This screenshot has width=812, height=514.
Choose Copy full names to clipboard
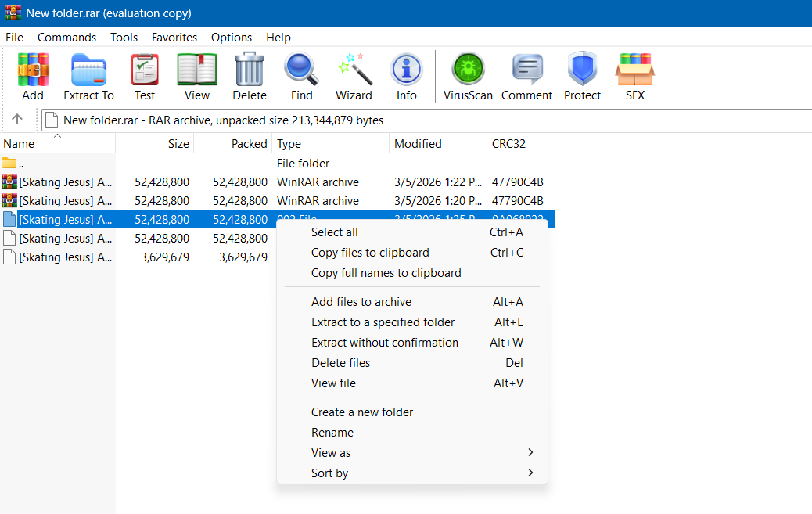(412, 273)
